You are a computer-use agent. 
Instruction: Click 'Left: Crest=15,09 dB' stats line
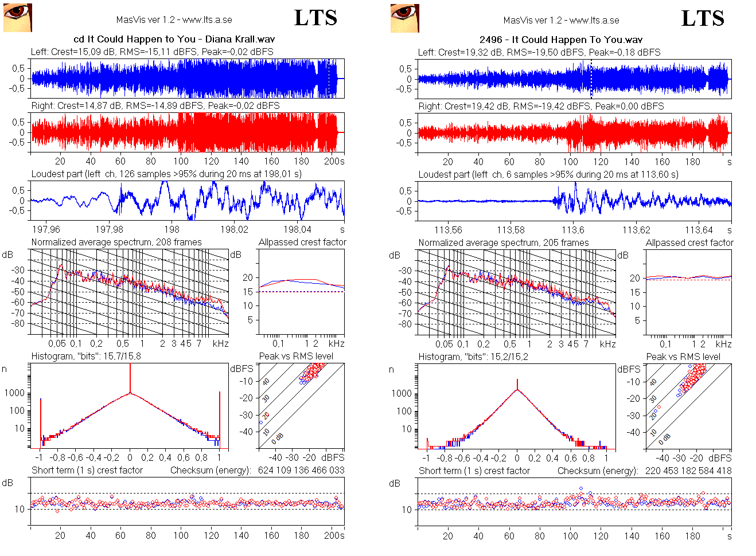coord(152,52)
